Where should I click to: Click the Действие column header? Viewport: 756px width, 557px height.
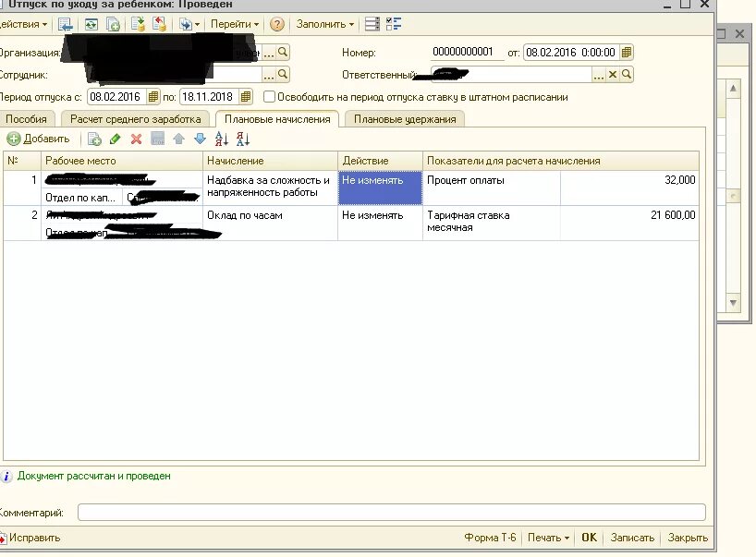click(381, 161)
